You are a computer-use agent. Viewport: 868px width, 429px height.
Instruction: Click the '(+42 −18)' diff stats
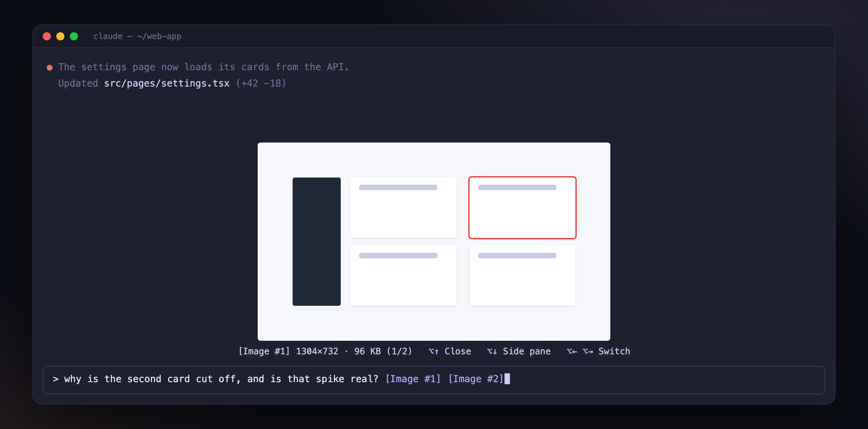tap(261, 83)
